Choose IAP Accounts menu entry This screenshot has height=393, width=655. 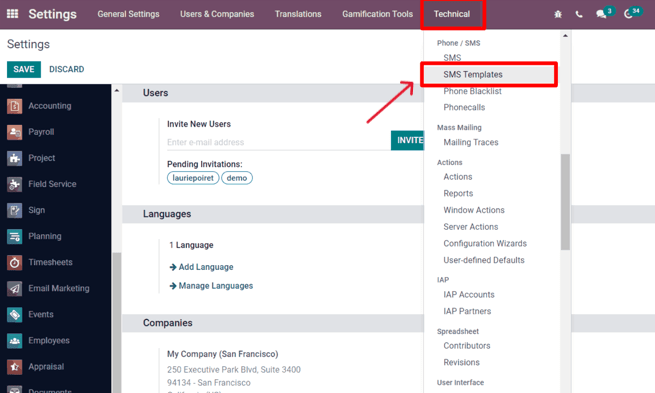(x=469, y=295)
